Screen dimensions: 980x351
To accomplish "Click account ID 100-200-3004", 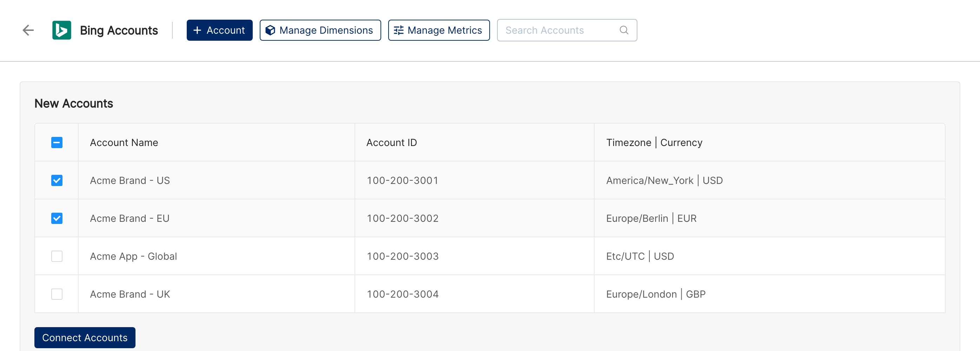I will tap(403, 294).
